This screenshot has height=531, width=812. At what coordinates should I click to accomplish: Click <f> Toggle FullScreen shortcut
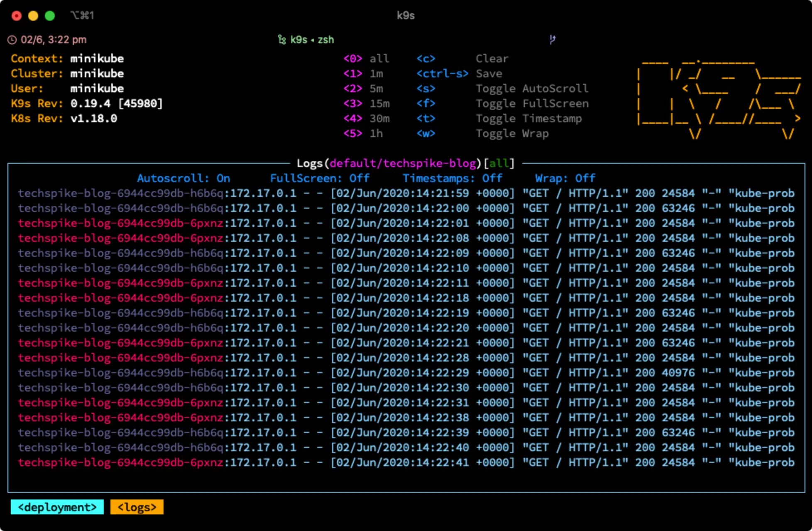point(502,103)
